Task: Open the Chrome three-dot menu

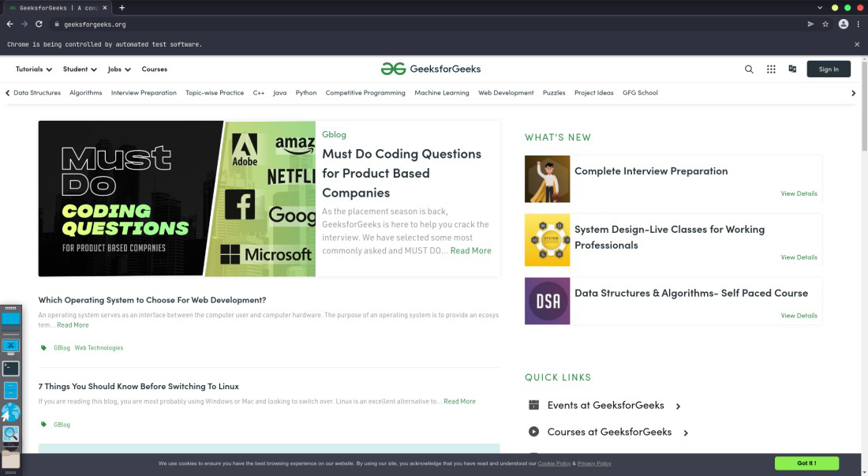Action: point(858,24)
